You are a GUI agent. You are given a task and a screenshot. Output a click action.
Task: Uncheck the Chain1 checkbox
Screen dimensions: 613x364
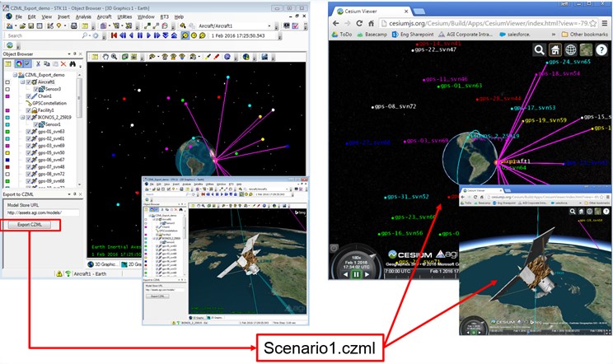click(29, 96)
